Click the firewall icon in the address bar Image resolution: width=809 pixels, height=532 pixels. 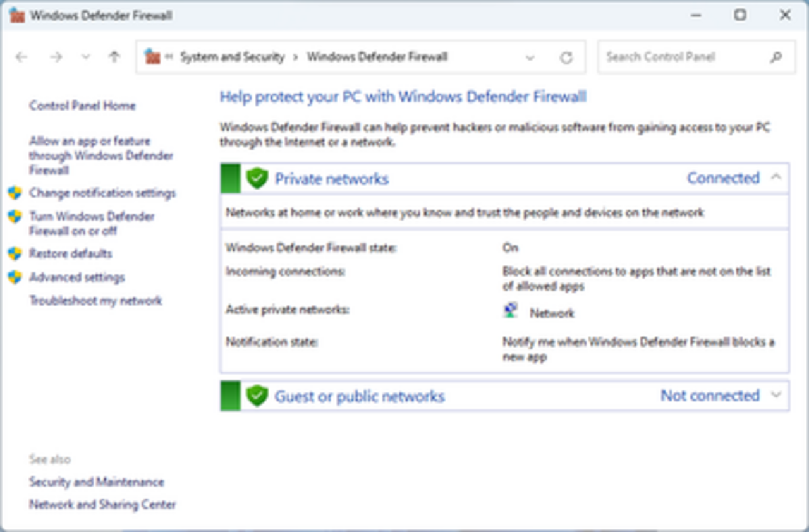pyautogui.click(x=152, y=57)
